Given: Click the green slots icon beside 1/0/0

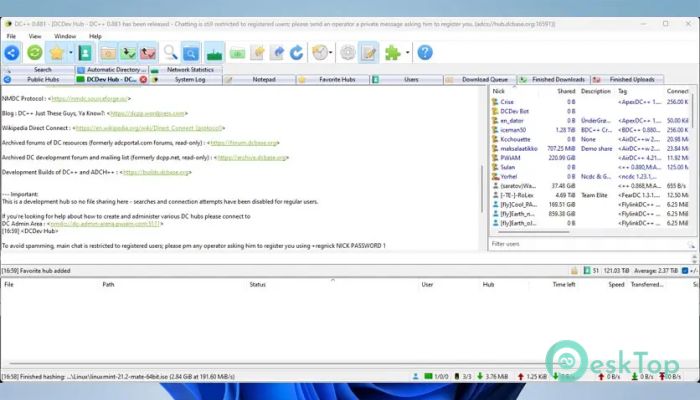Looking at the screenshot, I should coord(428,377).
